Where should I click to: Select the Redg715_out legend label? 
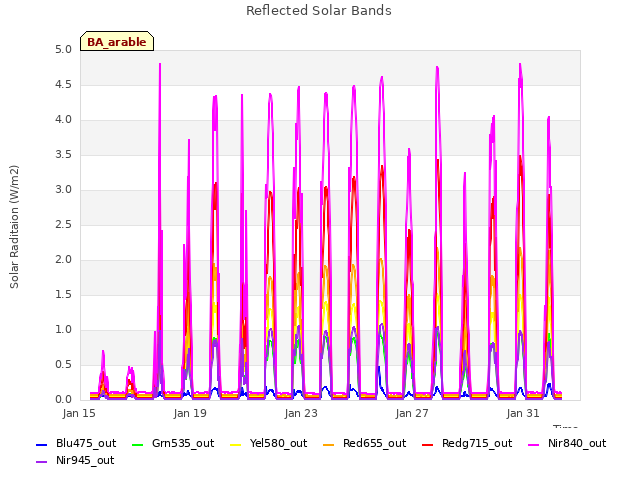click(477, 444)
